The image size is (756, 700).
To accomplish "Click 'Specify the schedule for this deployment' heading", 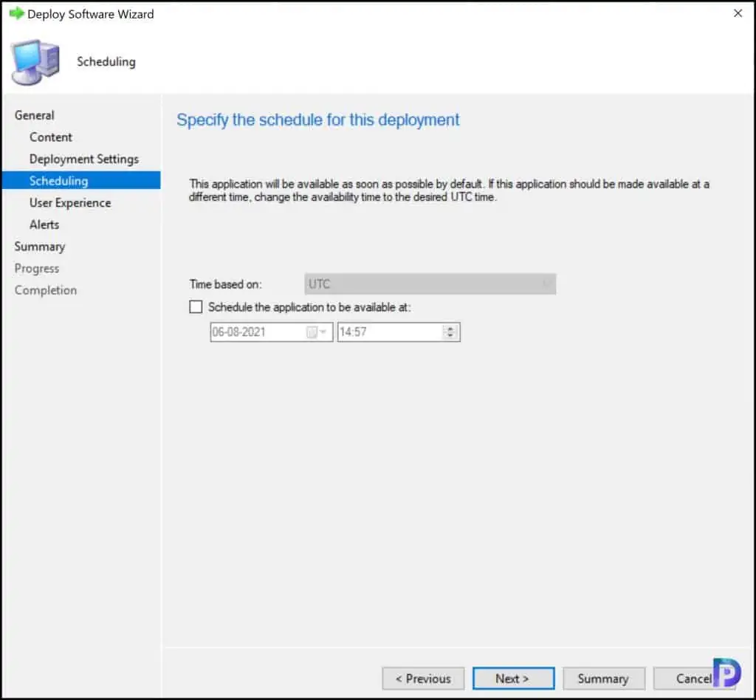I will click(317, 120).
